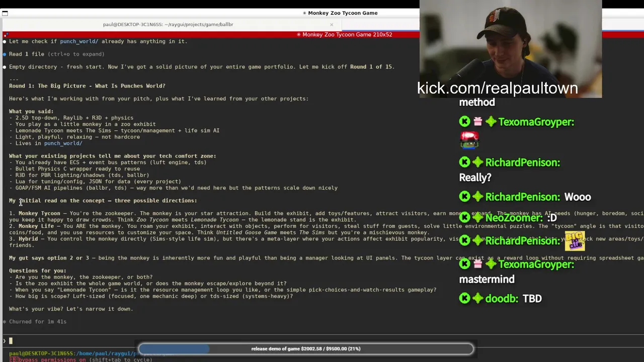Select the paul@DESKTOP-3C1N6SS ballbr terminal tab
Image resolution: width=644 pixels, height=362 pixels.
[168, 24]
